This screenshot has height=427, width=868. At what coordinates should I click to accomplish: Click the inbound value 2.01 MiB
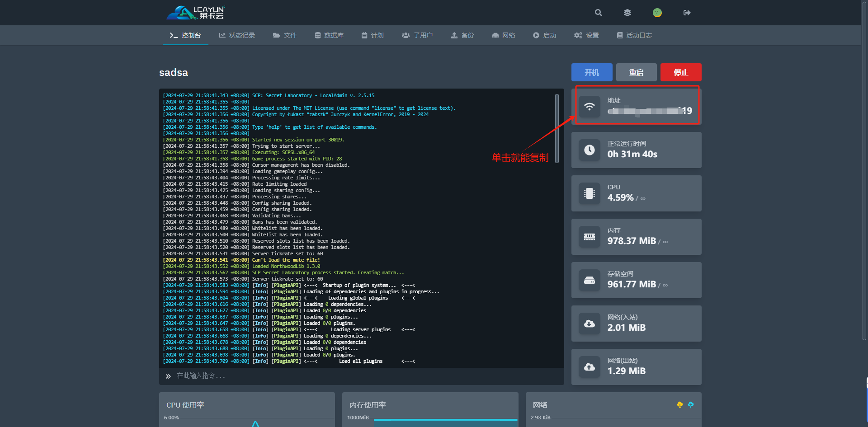(x=627, y=328)
